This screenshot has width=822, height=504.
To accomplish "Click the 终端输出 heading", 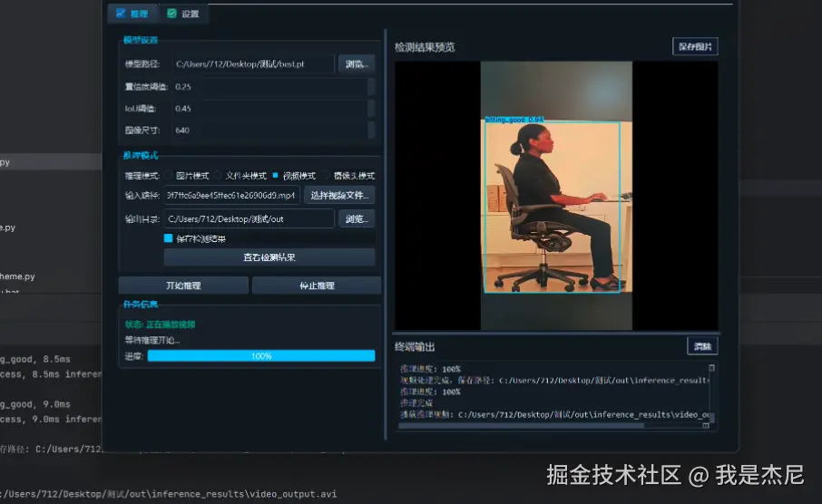I will point(415,347).
